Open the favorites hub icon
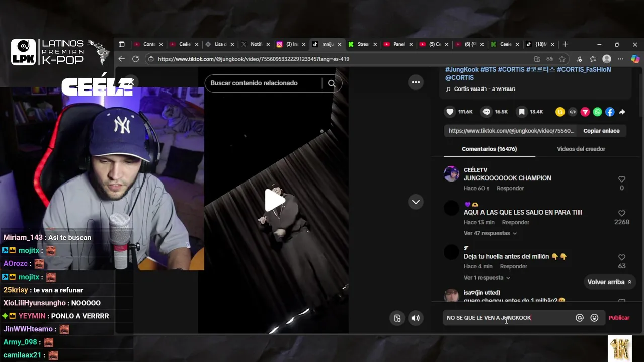 click(593, 59)
